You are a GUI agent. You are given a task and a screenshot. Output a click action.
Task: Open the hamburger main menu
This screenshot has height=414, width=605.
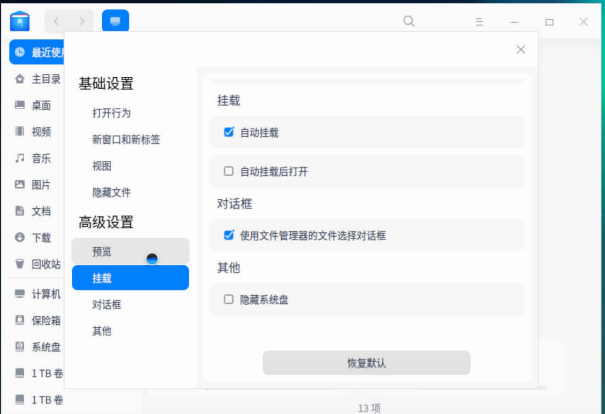(479, 22)
